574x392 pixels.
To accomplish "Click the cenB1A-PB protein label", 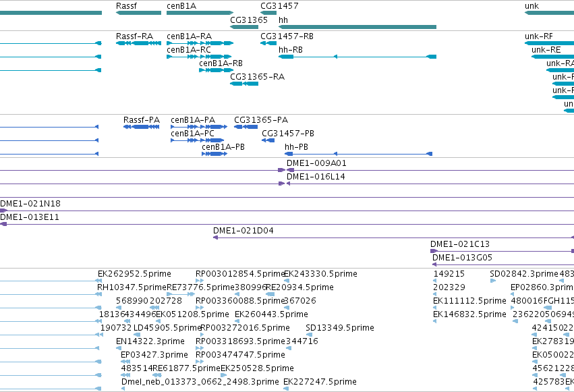I will pos(223,147).
